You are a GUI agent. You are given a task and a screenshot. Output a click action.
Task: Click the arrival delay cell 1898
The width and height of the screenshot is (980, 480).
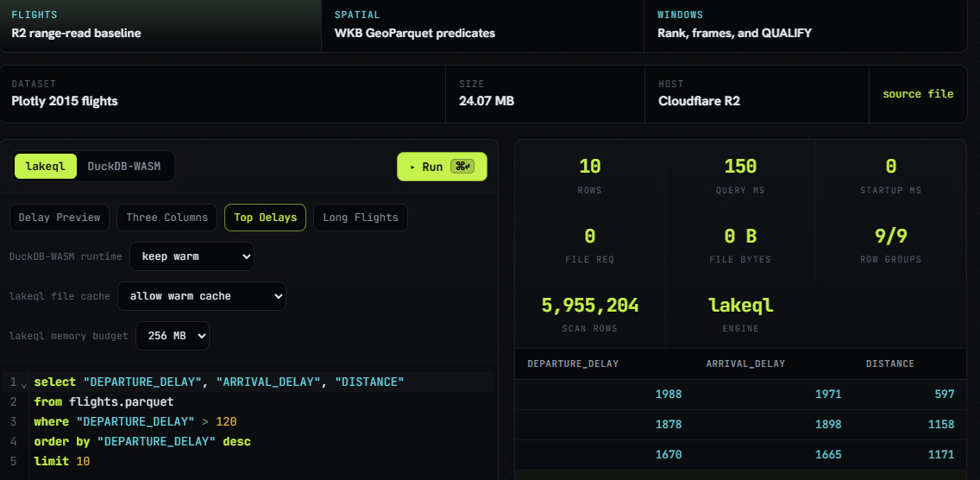[x=828, y=424]
